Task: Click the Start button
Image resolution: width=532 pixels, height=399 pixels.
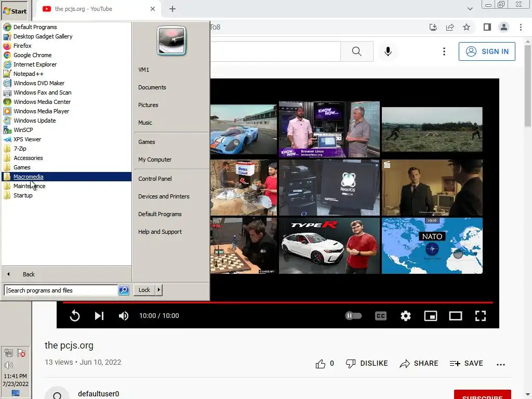Action: click(x=15, y=11)
